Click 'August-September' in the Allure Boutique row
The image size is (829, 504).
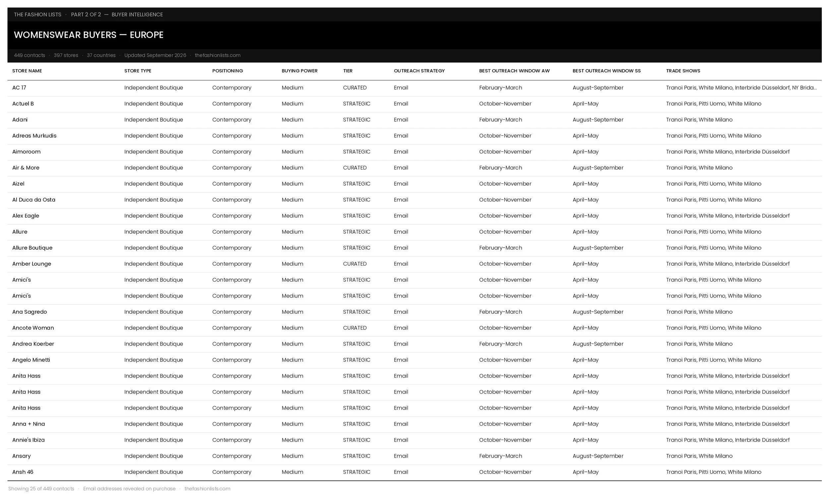pos(598,248)
